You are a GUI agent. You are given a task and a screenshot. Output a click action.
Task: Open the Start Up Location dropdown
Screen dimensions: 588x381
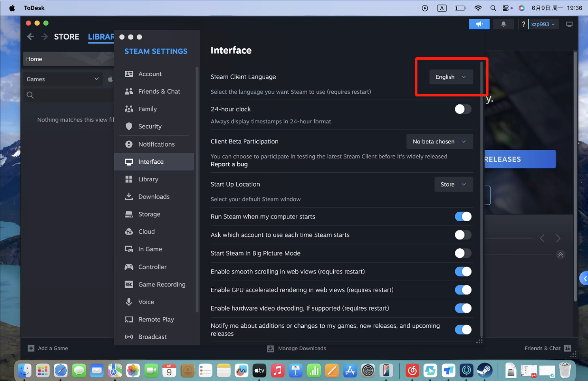pyautogui.click(x=454, y=184)
